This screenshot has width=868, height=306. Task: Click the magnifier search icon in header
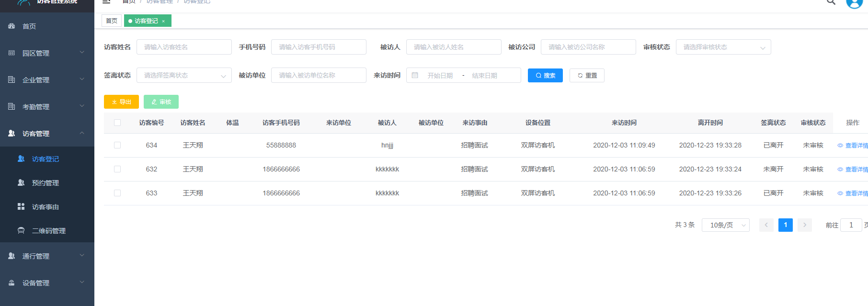[x=831, y=2]
